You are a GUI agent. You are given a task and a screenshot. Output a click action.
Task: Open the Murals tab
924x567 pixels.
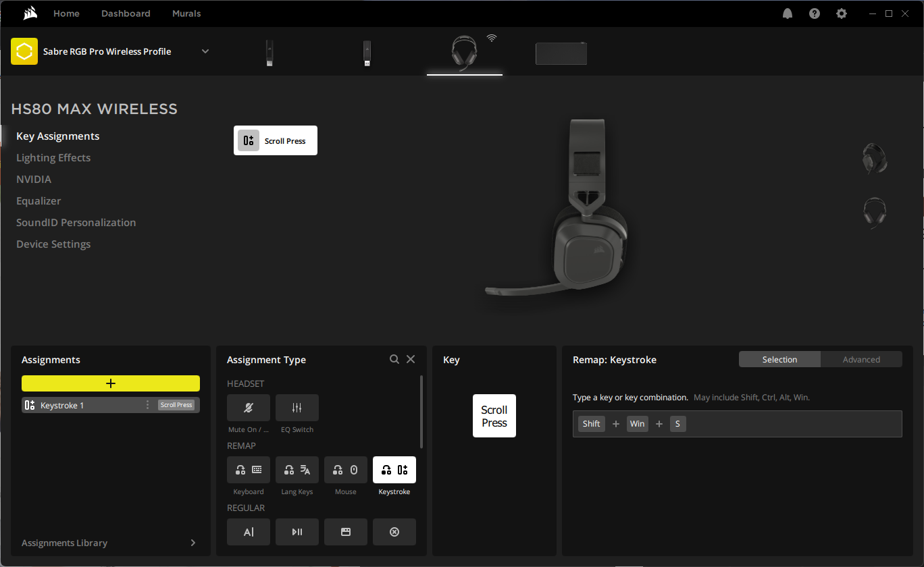point(186,13)
